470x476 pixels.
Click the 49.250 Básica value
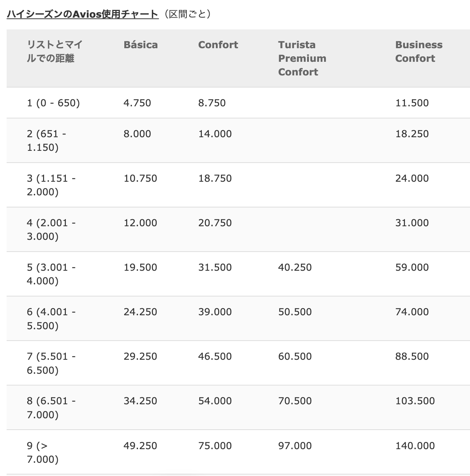point(140,446)
